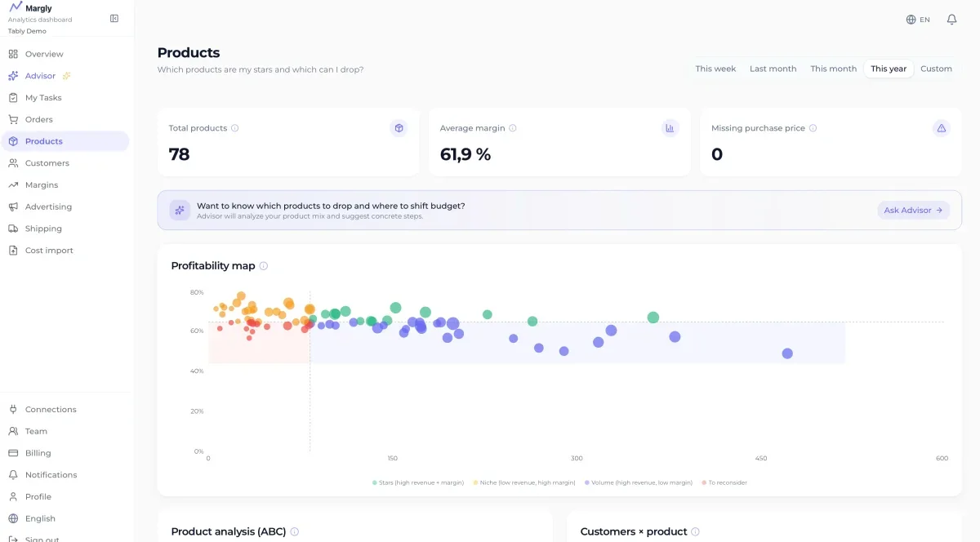Toggle the Stars series in chart legend
980x542 pixels.
pyautogui.click(x=418, y=482)
